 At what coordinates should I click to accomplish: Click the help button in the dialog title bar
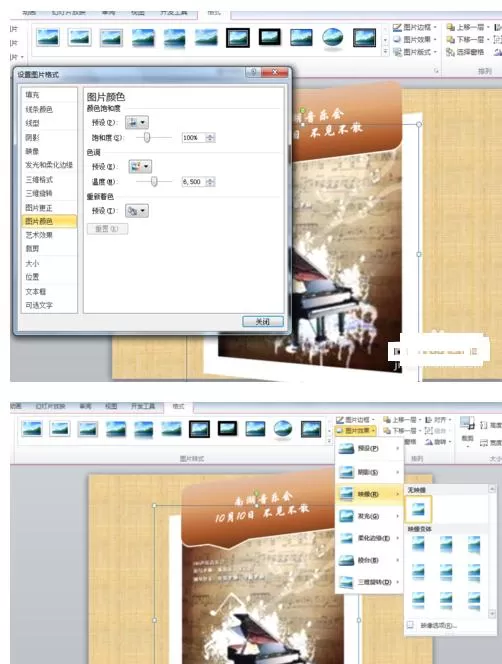[x=253, y=72]
